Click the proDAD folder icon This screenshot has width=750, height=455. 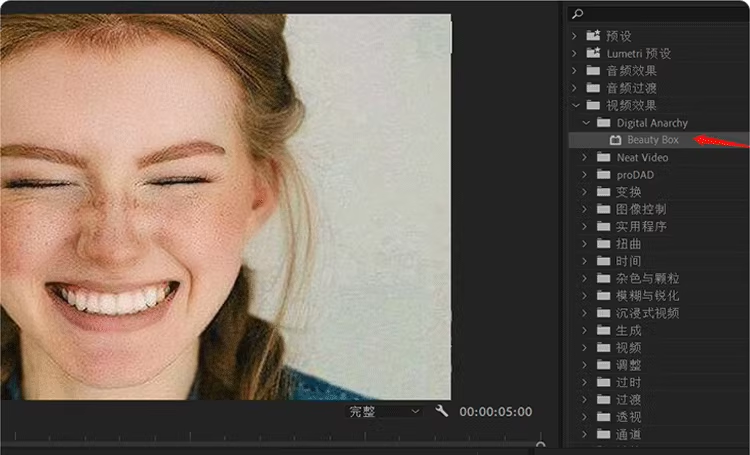pos(603,175)
